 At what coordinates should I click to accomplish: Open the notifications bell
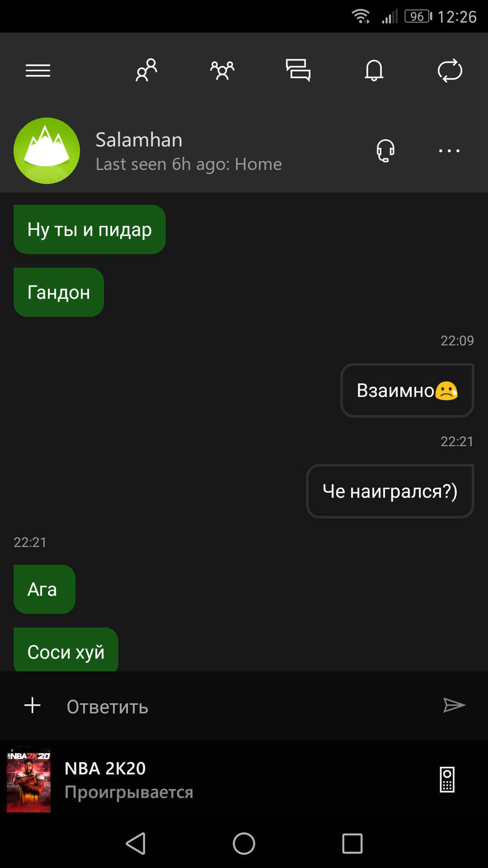[374, 71]
